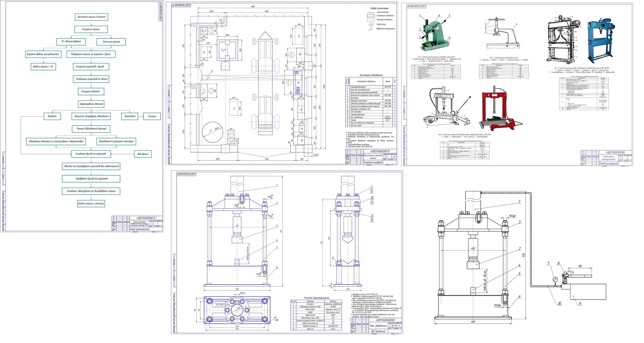Viewport: 644px width, 343px height.
Task: Select the dashed mobile equipment legend symbol
Action: pyautogui.click(x=371, y=20)
